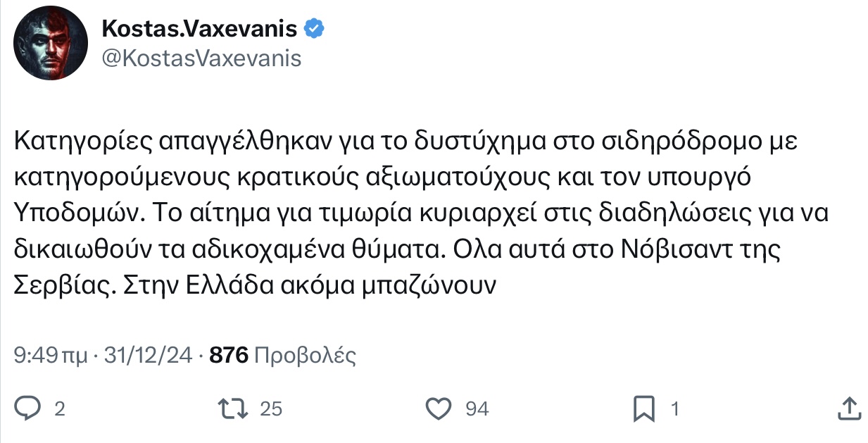Click the like count 94
The image size is (868, 443).
pyautogui.click(x=477, y=408)
